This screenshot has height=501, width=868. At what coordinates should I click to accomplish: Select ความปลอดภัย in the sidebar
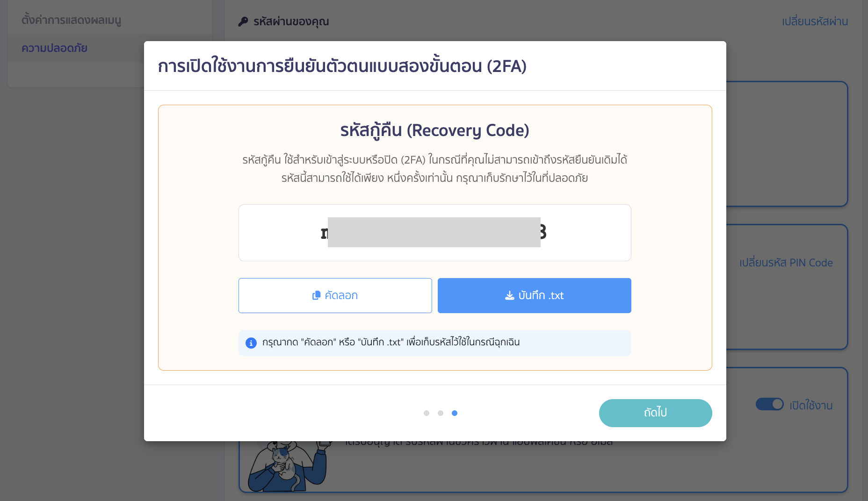pos(55,48)
